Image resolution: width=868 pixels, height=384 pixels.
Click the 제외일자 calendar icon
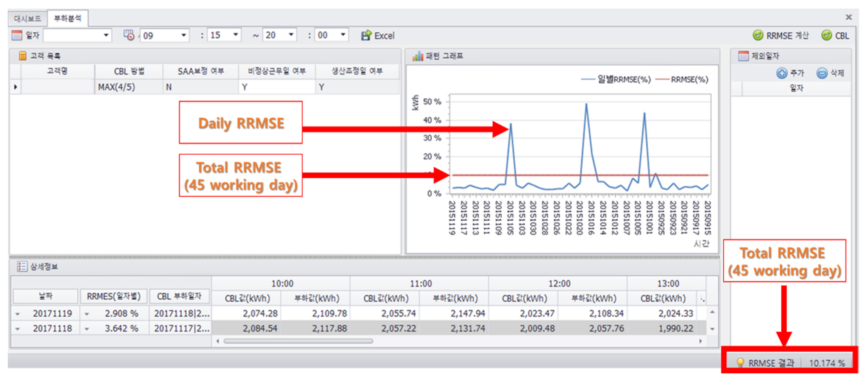(x=743, y=56)
